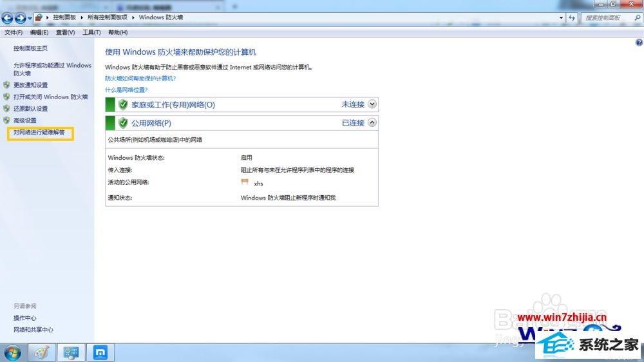Click the refresh button beside address bar
The width and height of the screenshot is (644, 362).
tap(572, 17)
